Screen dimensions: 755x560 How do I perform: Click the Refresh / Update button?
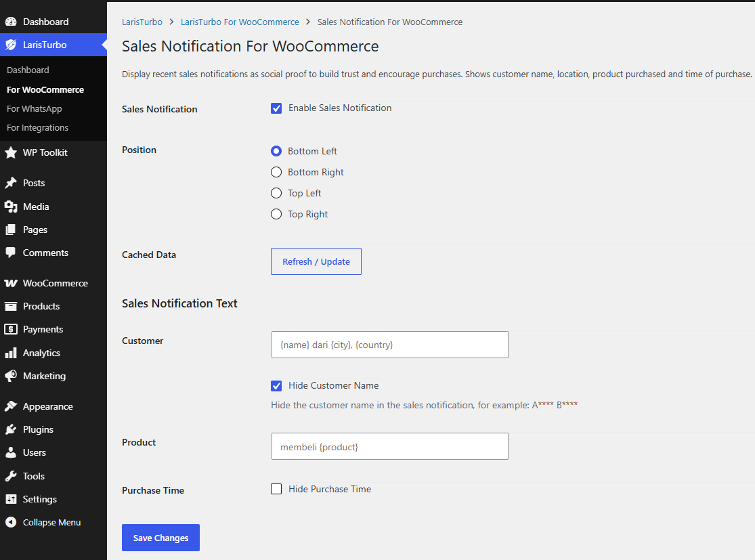click(x=316, y=261)
